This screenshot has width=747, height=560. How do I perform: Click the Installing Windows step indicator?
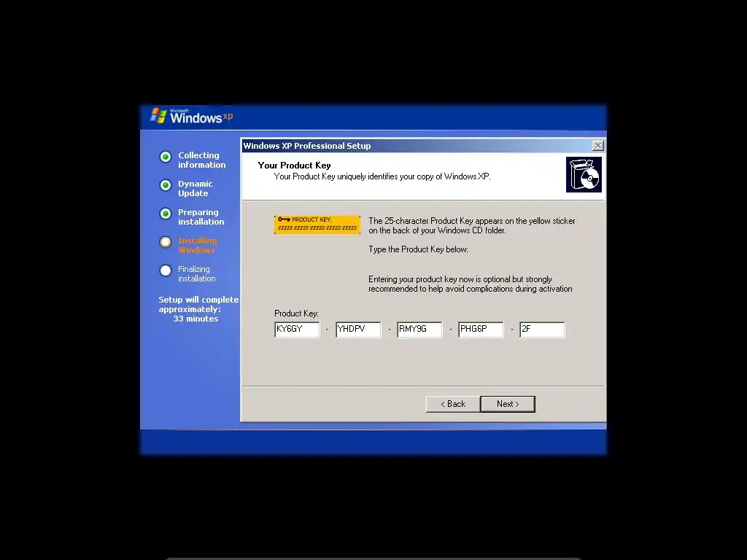click(x=166, y=242)
